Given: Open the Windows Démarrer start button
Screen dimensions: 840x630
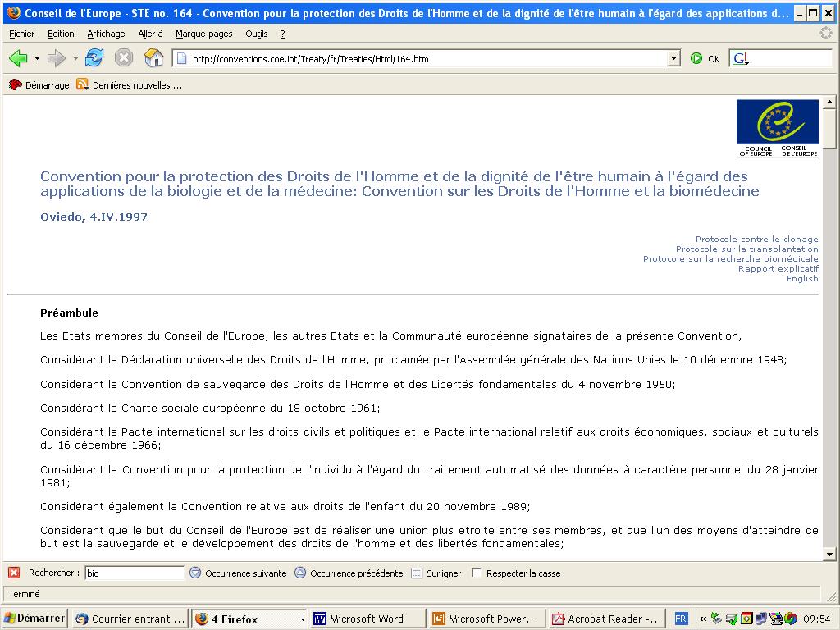Looking at the screenshot, I should (34, 619).
